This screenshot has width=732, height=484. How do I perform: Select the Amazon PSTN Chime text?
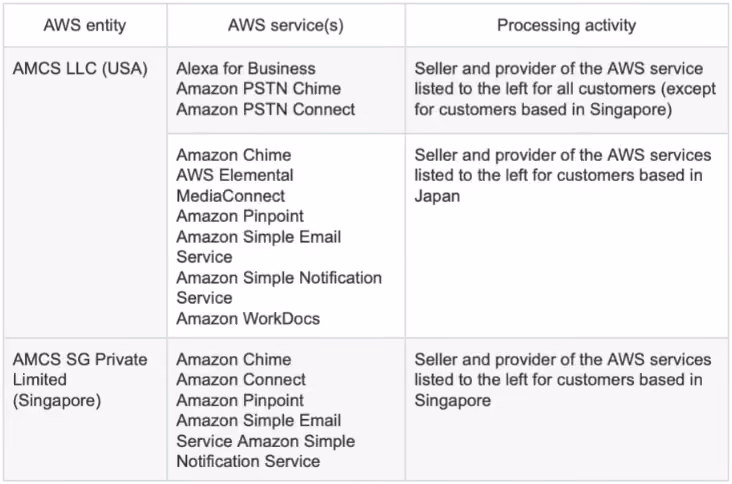[259, 89]
